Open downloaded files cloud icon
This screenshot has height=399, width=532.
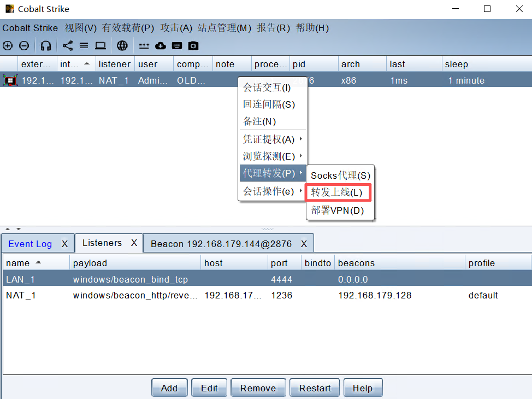click(161, 45)
